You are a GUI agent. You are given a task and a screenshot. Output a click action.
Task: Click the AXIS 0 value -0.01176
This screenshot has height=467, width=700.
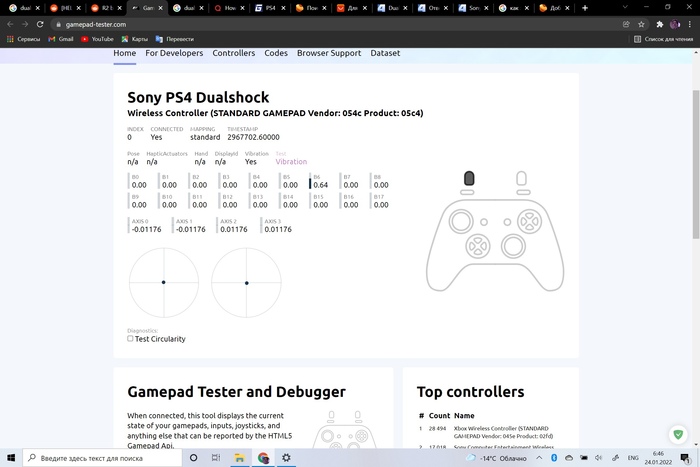[146, 229]
